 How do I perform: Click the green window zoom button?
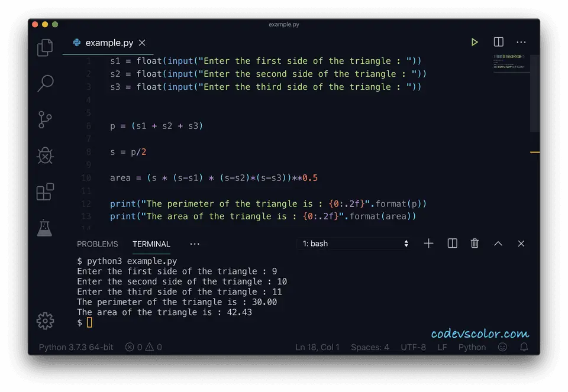pyautogui.click(x=55, y=24)
